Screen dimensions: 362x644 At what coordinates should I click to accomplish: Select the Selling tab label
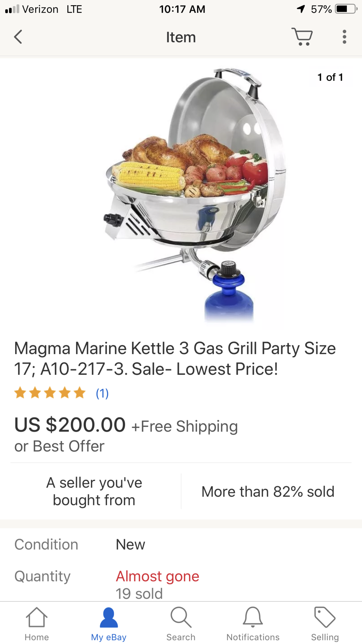(x=325, y=638)
